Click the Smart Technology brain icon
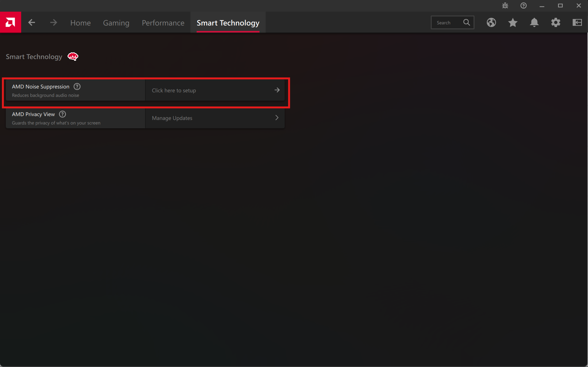This screenshot has height=367, width=588. click(73, 56)
